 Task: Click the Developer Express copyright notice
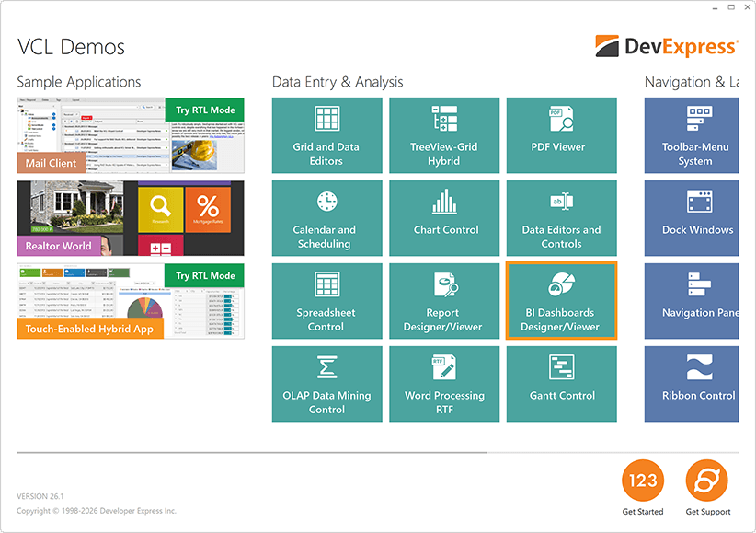(97, 511)
